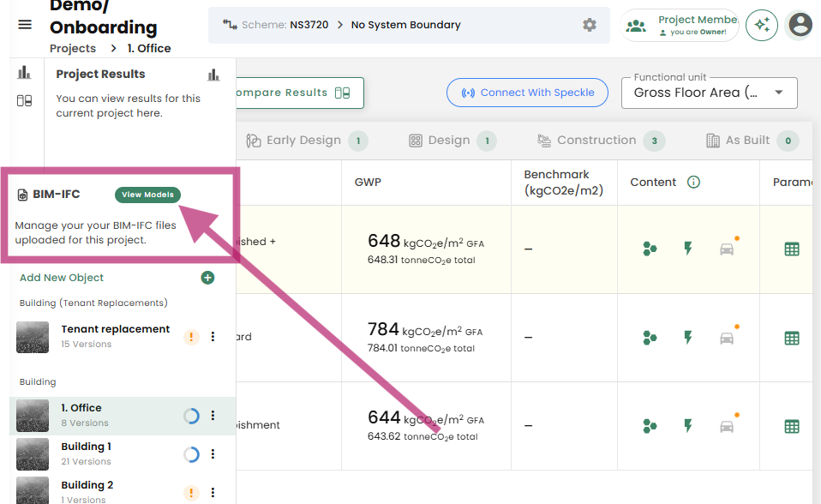Open the three-dot menu for 1. Office
The image size is (821, 504).
[213, 416]
